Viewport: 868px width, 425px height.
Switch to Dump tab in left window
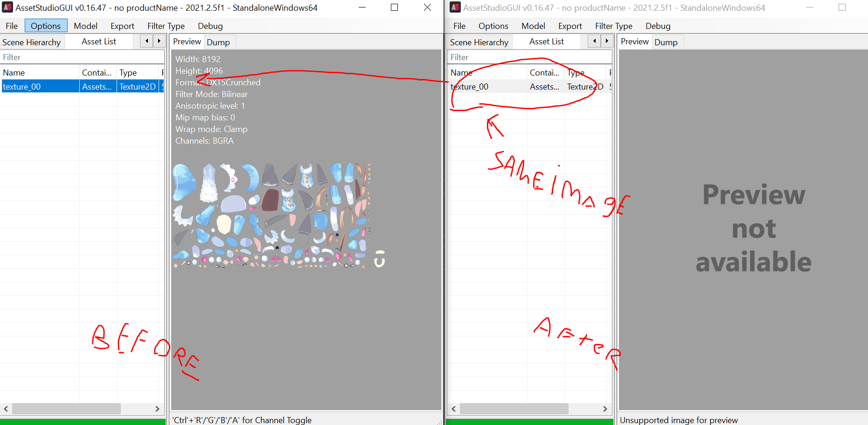tap(218, 42)
